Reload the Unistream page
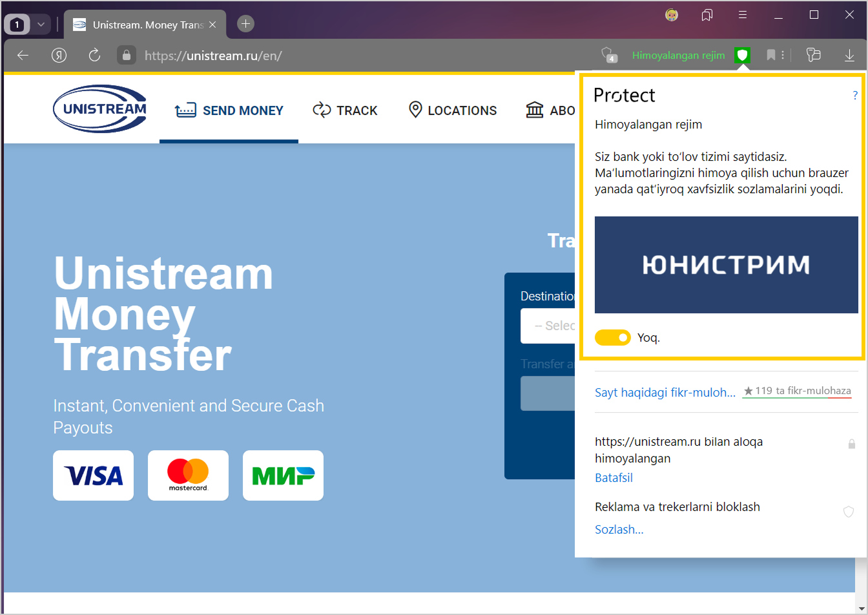This screenshot has height=615, width=868. click(94, 56)
